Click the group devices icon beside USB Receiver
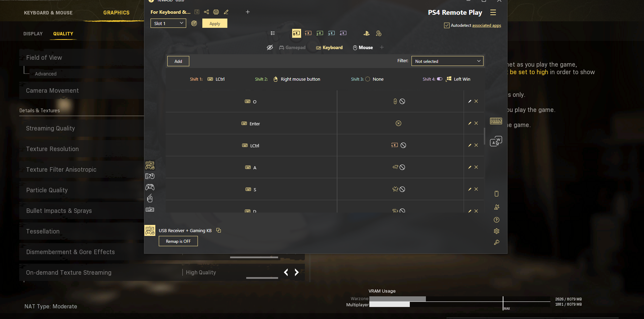644x319 pixels. (x=219, y=230)
